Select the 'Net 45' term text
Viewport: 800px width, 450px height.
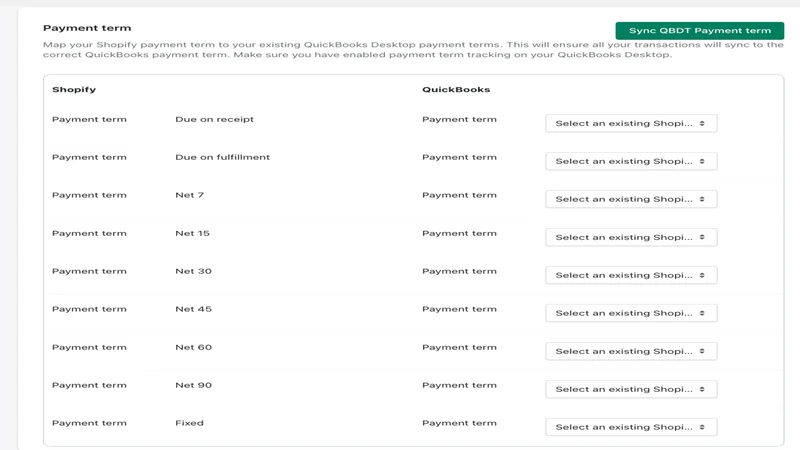pos(193,309)
